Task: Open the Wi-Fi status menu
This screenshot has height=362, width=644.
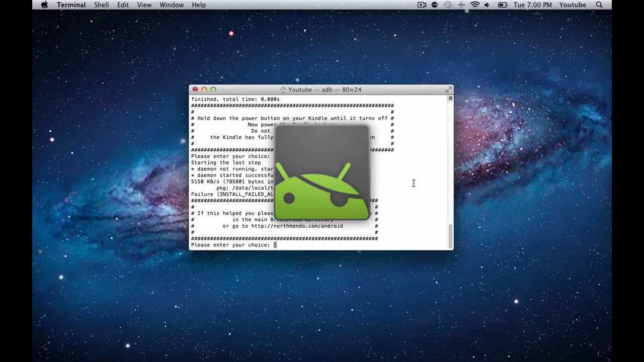Action: point(475,5)
